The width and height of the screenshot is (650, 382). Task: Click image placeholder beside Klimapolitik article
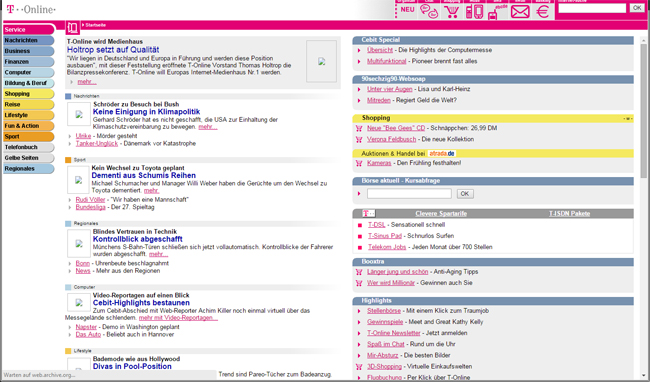tap(79, 115)
